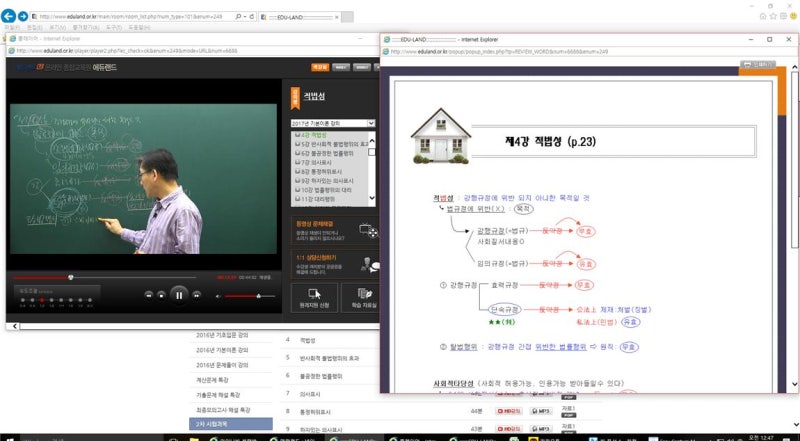Open 1/1 상담신청하기 consultation icon
The height and width of the screenshot is (441, 800).
tap(369, 264)
